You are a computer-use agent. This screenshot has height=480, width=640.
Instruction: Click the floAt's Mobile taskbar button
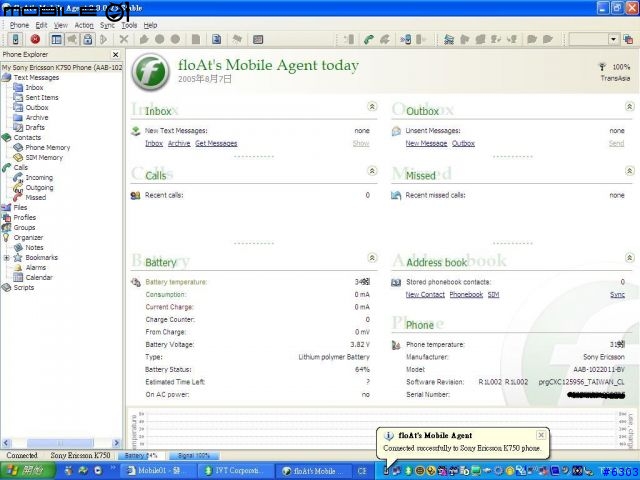[314, 471]
